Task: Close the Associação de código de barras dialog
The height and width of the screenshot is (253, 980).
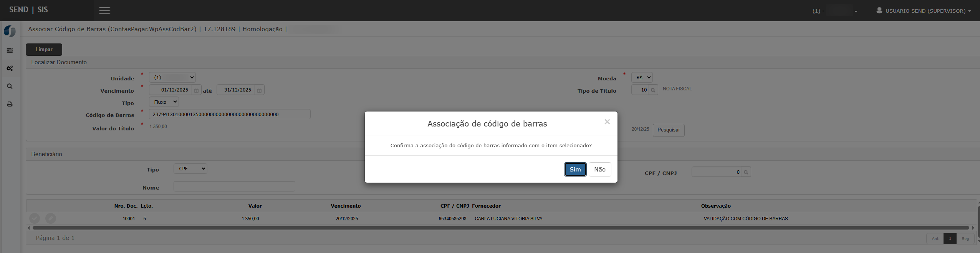Action: (607, 122)
